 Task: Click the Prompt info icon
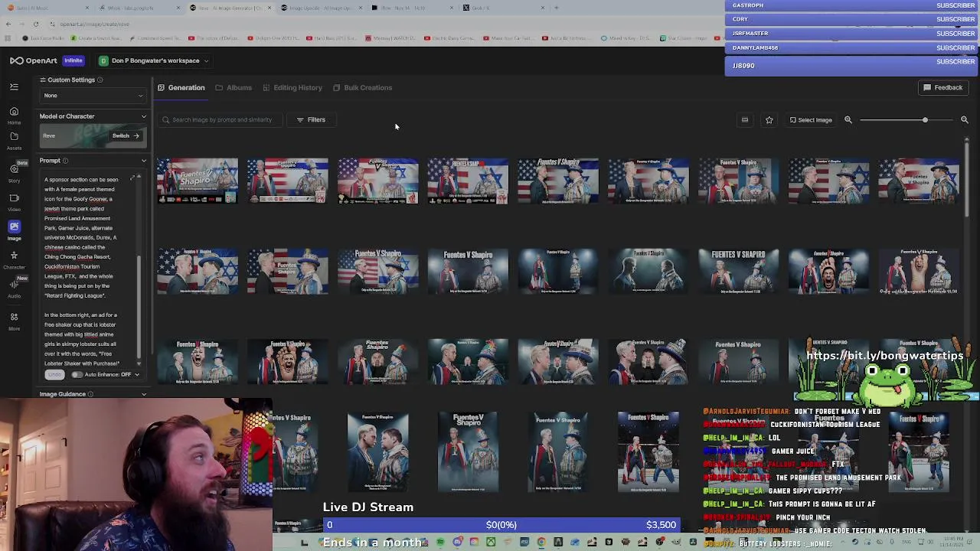[65, 161]
